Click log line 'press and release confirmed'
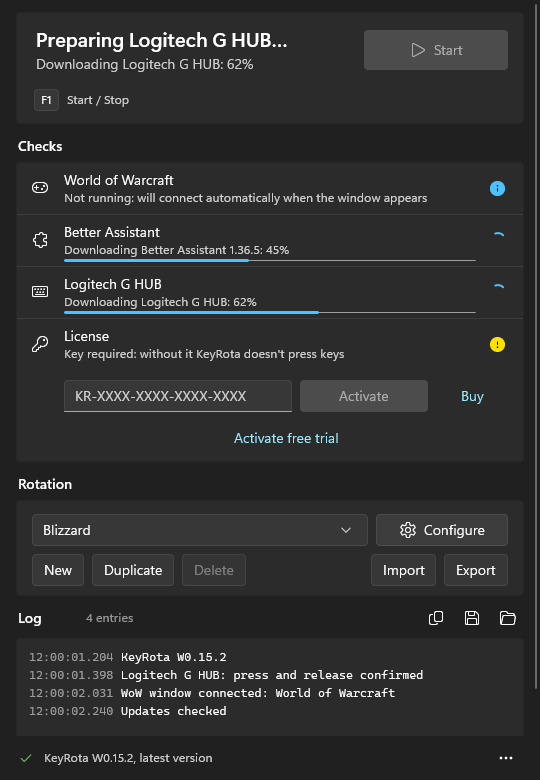This screenshot has width=540, height=780. pyautogui.click(x=272, y=675)
